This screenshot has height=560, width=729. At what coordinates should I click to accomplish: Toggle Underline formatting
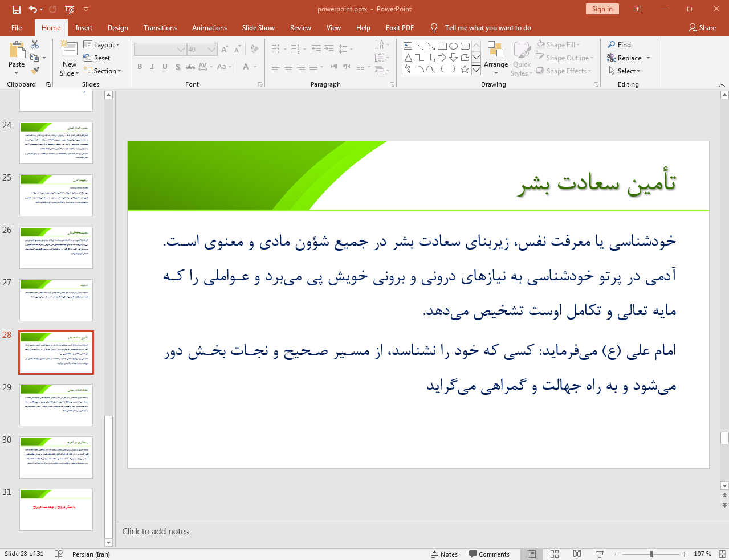tap(165, 67)
